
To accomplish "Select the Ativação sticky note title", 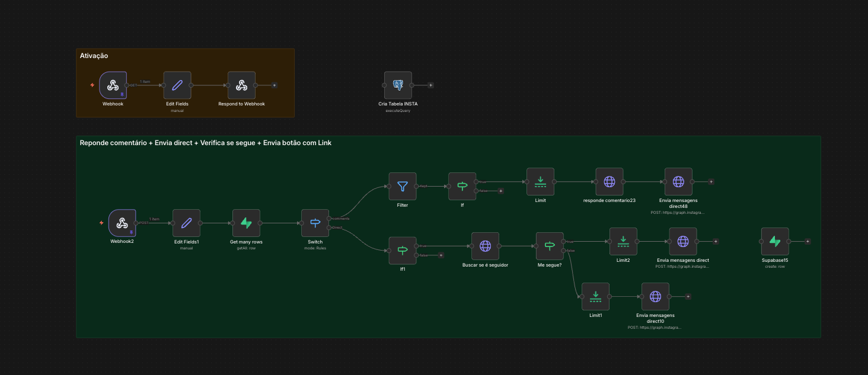I will 94,56.
